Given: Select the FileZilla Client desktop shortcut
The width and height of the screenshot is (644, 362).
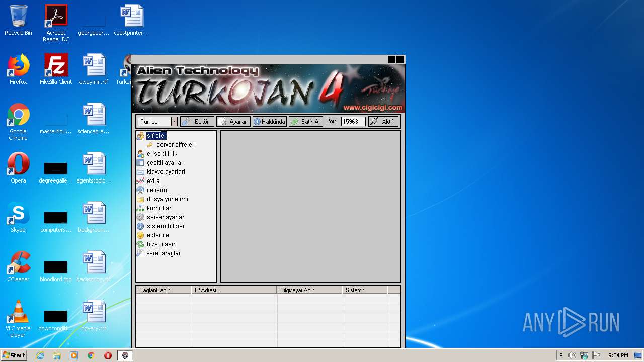Looking at the screenshot, I should pyautogui.click(x=56, y=69).
